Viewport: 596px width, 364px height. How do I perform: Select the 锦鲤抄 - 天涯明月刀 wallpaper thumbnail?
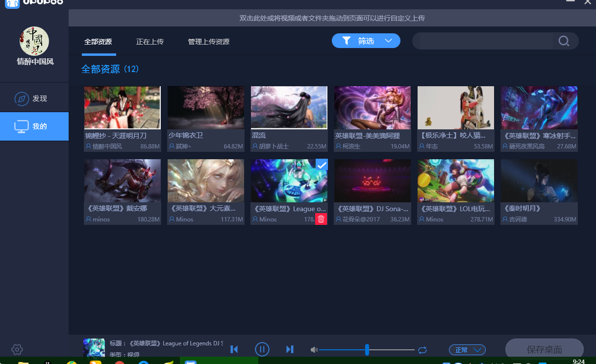pyautogui.click(x=123, y=107)
